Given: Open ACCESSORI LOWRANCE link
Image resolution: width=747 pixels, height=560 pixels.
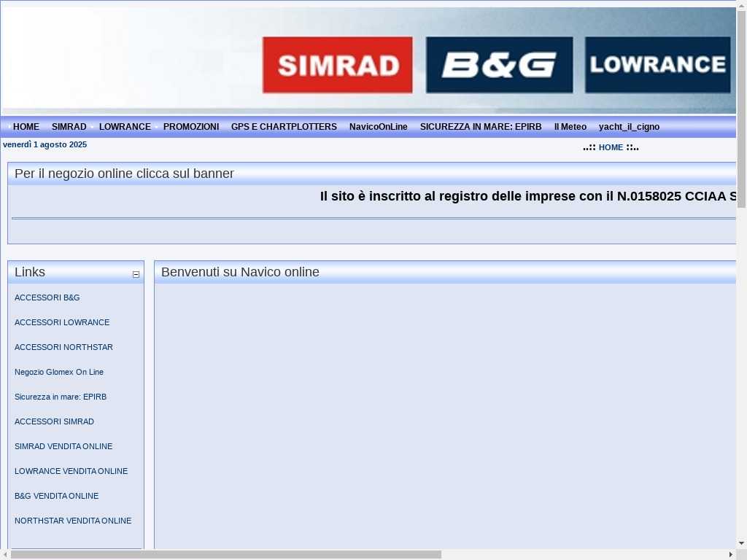Looking at the screenshot, I should point(62,322).
